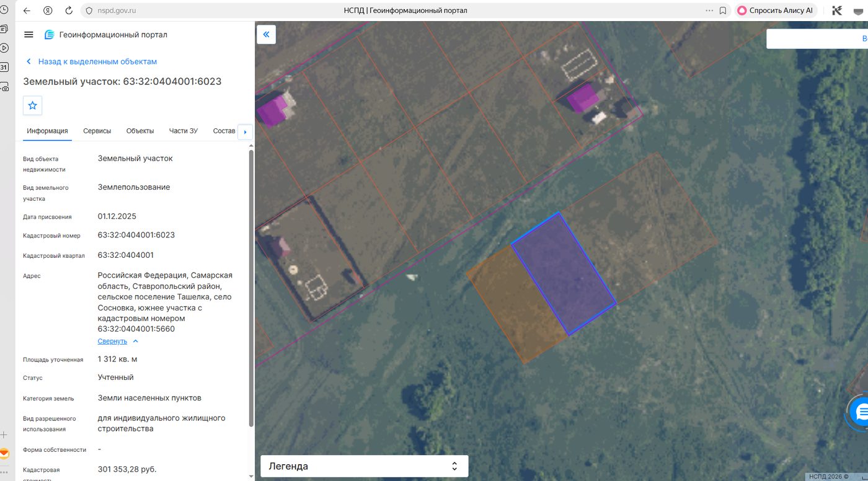Bookmark the page with the bookmark icon
The height and width of the screenshot is (481, 868).
tap(723, 11)
